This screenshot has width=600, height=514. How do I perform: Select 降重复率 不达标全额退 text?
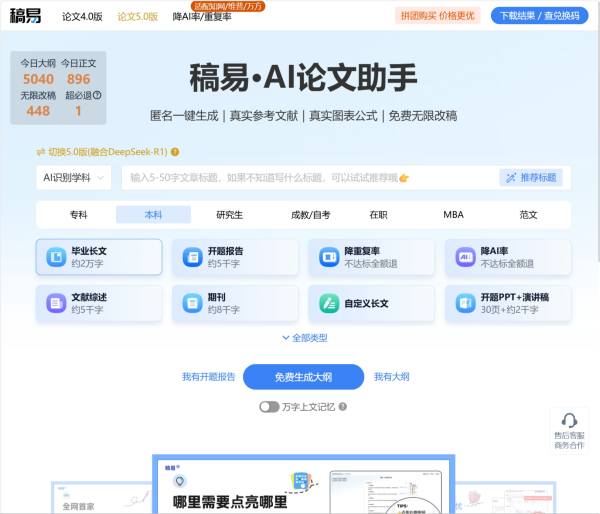pos(371,257)
